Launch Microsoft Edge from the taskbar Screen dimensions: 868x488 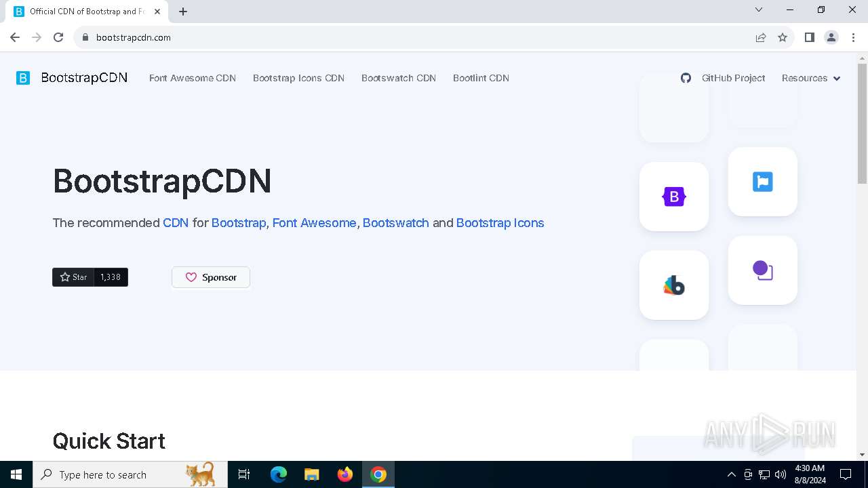tap(279, 474)
